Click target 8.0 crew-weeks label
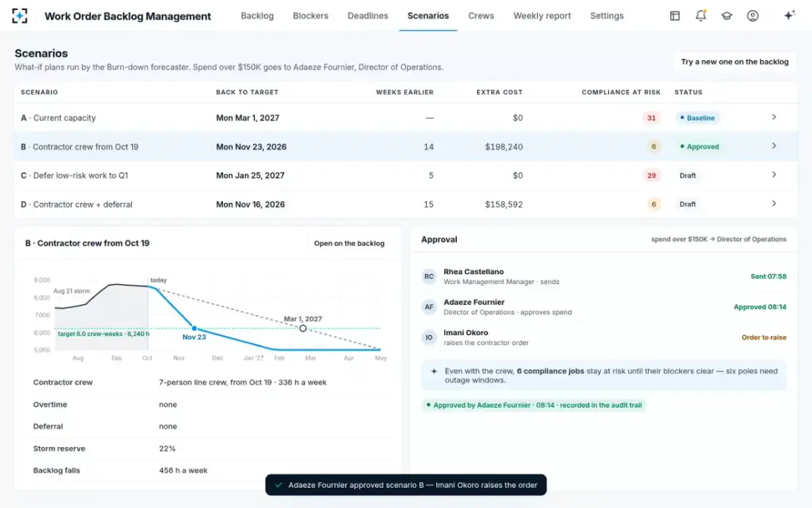This screenshot has width=812, height=508. coord(104,333)
